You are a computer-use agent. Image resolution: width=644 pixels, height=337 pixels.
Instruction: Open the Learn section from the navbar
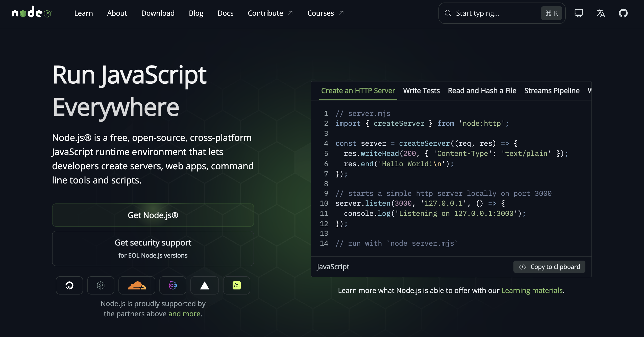[x=83, y=13]
